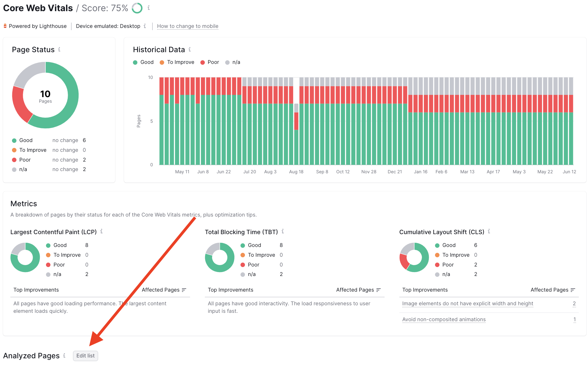Click the Cumulative Layout Shift info icon
Viewport: 588px width, 365px height.
(489, 232)
